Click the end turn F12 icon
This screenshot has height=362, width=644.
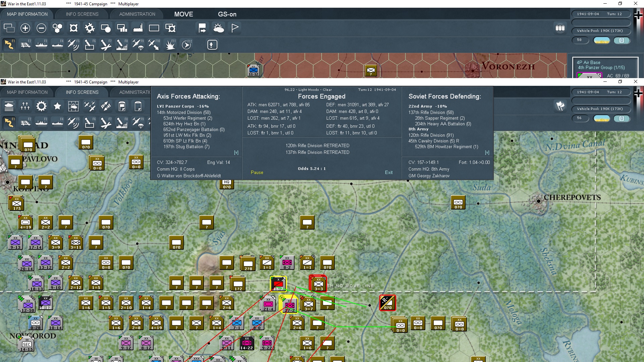pyautogui.click(x=186, y=45)
